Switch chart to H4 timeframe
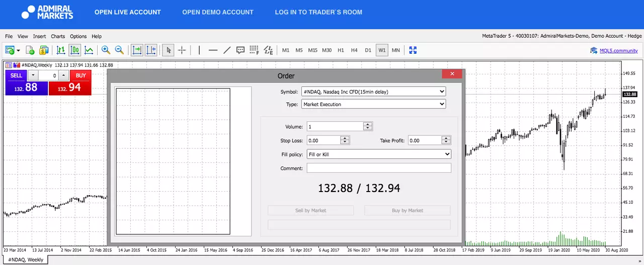The image size is (644, 265). point(354,50)
